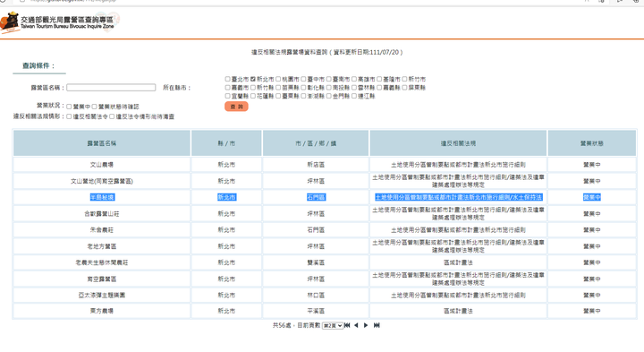
Task: Check the 嘉義縣 checkbox
Action: point(379,88)
